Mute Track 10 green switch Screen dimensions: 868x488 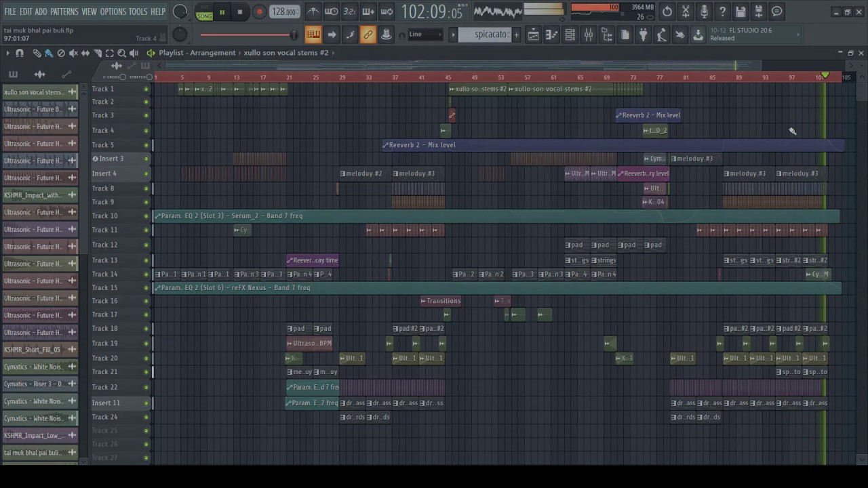coord(146,216)
